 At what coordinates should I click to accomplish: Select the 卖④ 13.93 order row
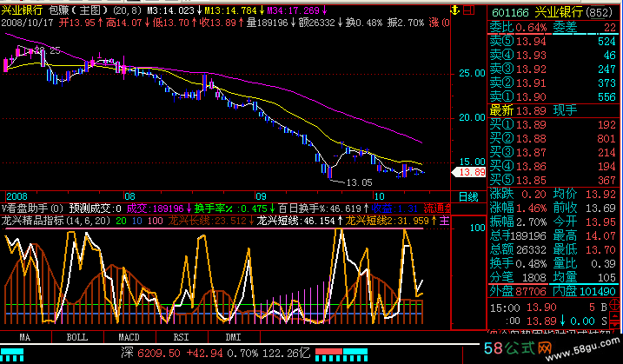[553, 56]
